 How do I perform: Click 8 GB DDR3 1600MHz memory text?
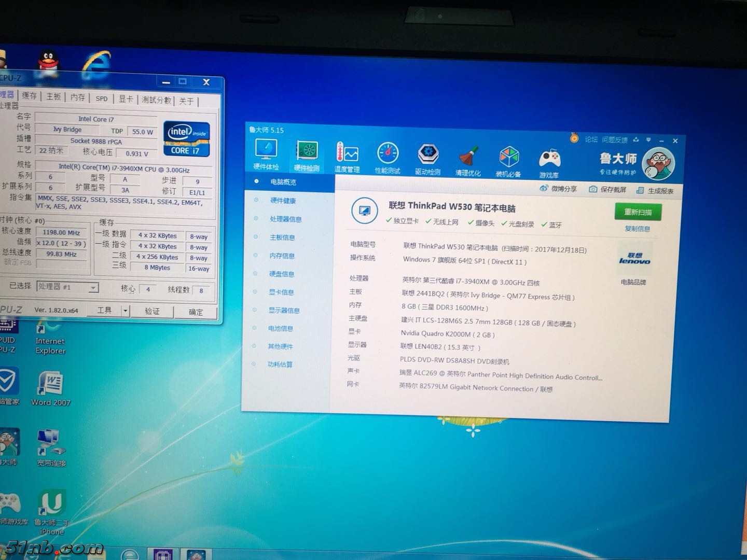point(445,307)
